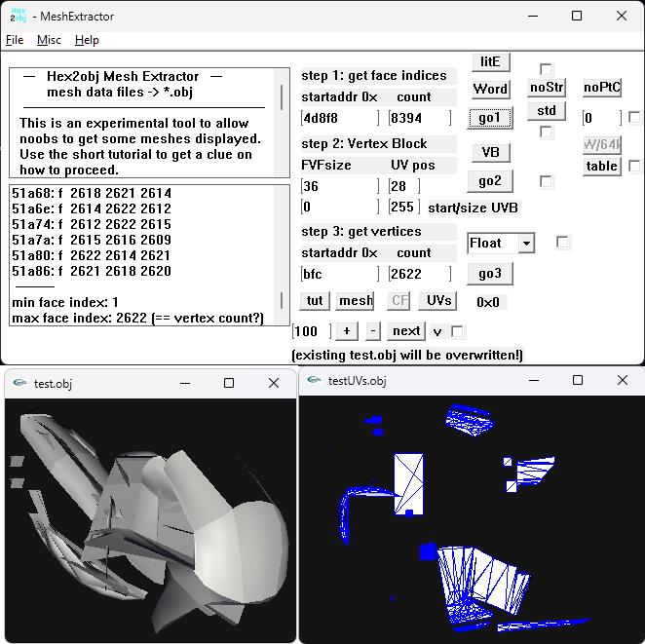Close the testUVs.obj window
645x644 pixels.
coord(623,380)
